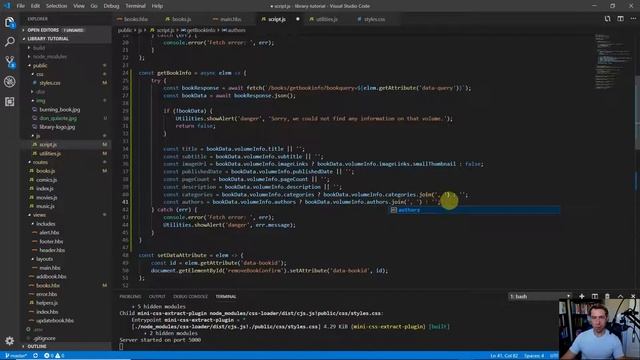Open movies.js in the routes folder
The width and height of the screenshot is (640, 360).
tap(46, 197)
